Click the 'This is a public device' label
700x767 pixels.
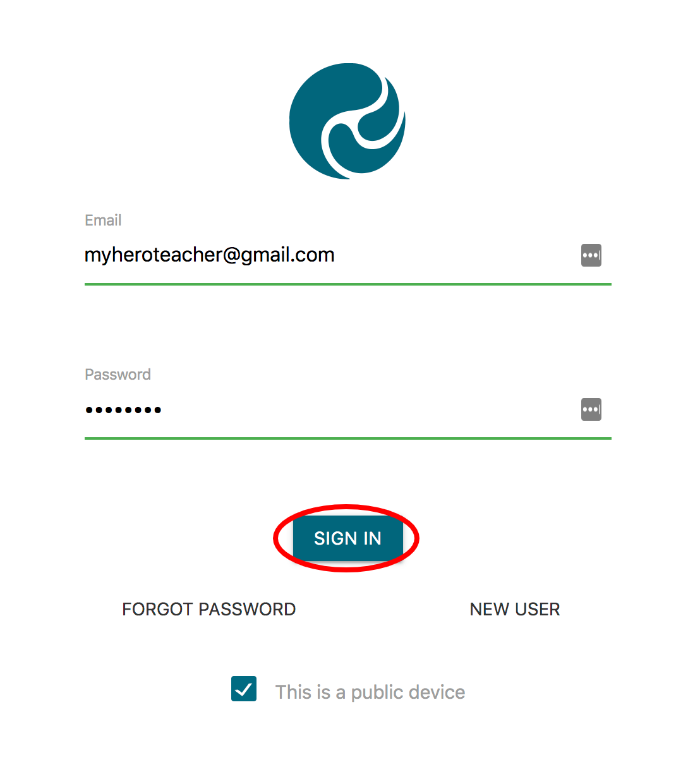click(x=370, y=692)
